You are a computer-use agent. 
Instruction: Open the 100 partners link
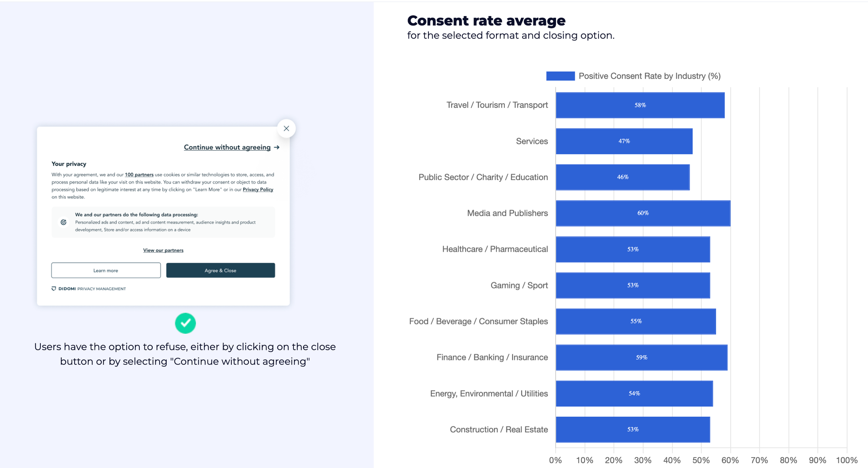click(x=139, y=175)
